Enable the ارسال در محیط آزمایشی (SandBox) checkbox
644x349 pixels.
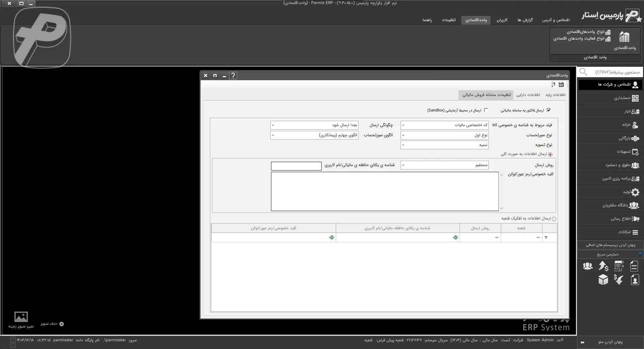pyautogui.click(x=486, y=110)
